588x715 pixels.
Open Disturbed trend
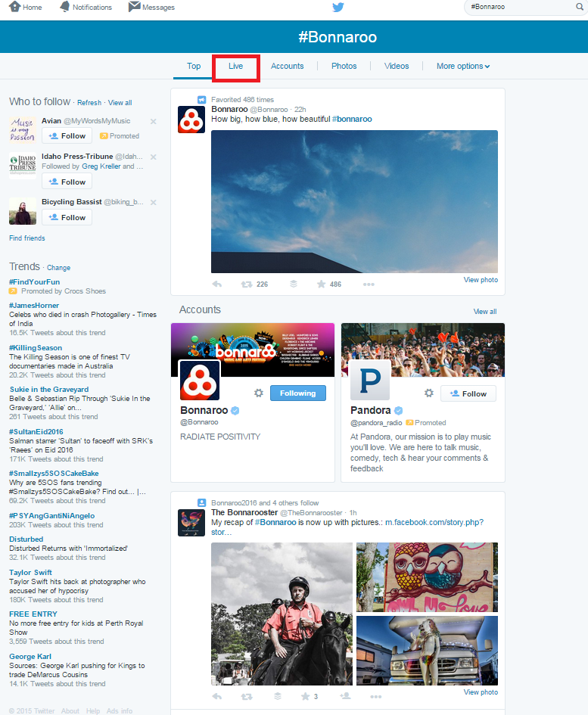tap(26, 539)
